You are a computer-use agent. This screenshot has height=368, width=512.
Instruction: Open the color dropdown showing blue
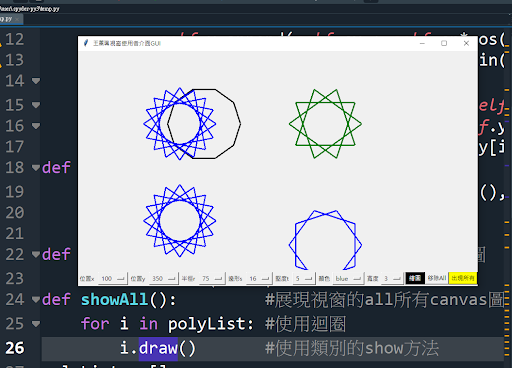tap(348, 278)
